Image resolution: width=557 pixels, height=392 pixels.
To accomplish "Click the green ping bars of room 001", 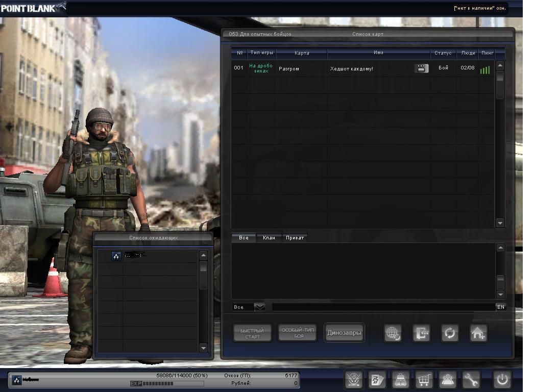I will [x=485, y=69].
